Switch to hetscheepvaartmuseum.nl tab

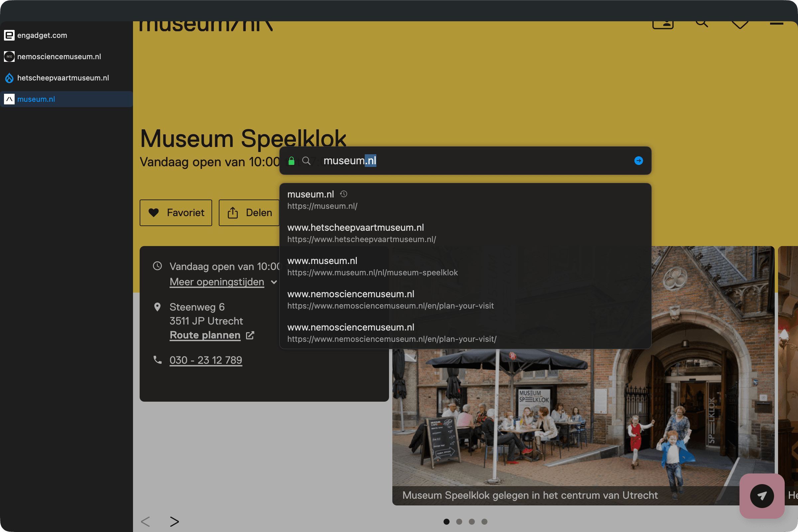coord(66,78)
